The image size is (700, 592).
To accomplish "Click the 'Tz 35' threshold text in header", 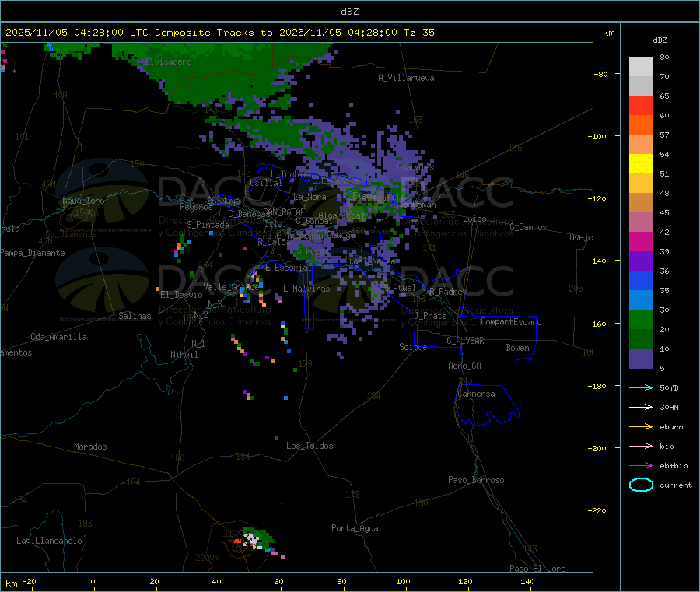I will [418, 33].
